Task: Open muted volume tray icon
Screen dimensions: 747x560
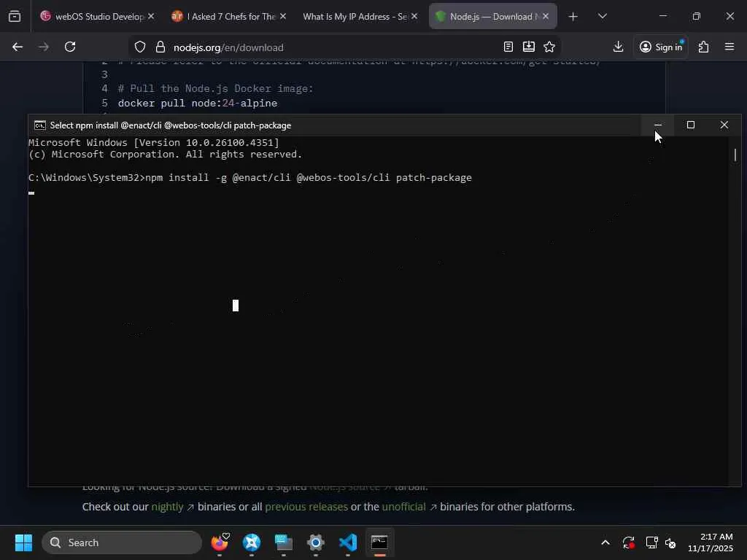Action: [671, 542]
